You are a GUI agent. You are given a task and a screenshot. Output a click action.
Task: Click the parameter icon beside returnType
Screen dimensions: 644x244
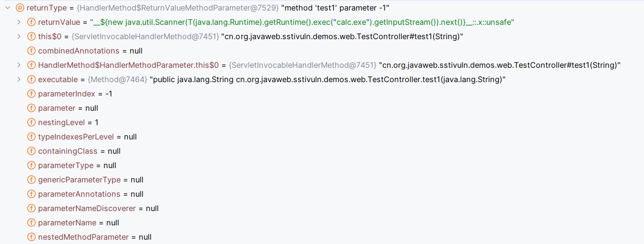click(20, 8)
